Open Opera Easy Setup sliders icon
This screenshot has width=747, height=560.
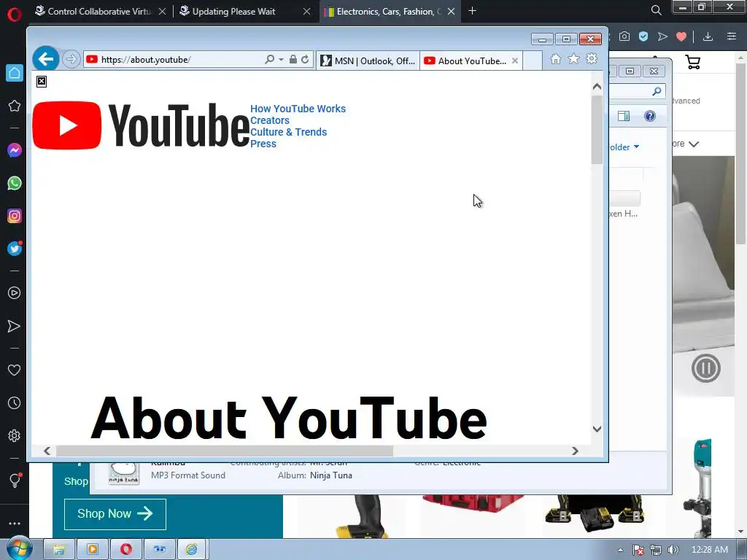pyautogui.click(x=732, y=36)
